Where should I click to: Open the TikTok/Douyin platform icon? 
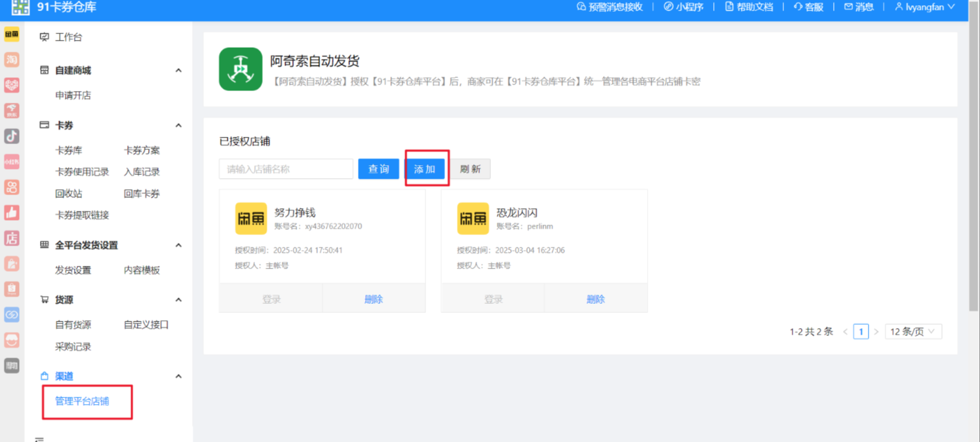coord(12,136)
